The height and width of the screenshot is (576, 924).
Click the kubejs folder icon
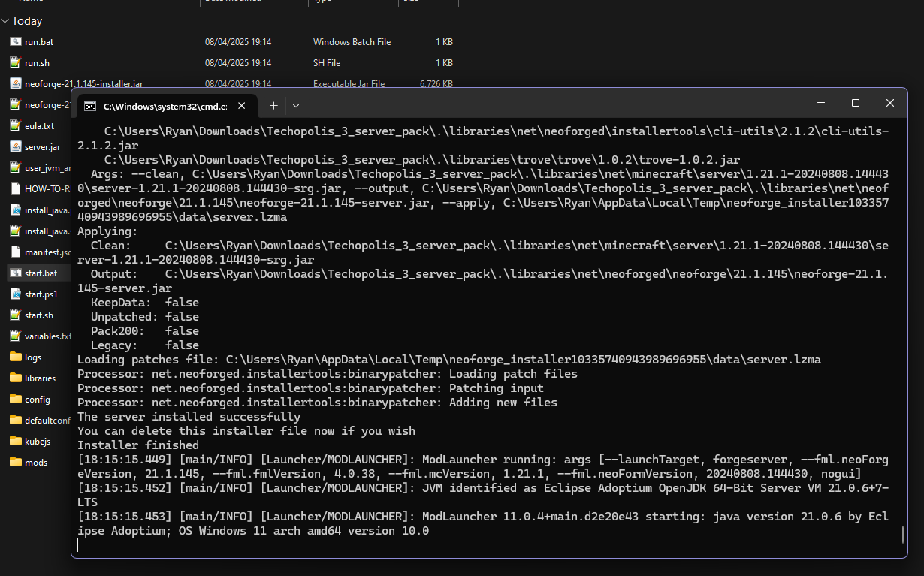pyautogui.click(x=15, y=442)
